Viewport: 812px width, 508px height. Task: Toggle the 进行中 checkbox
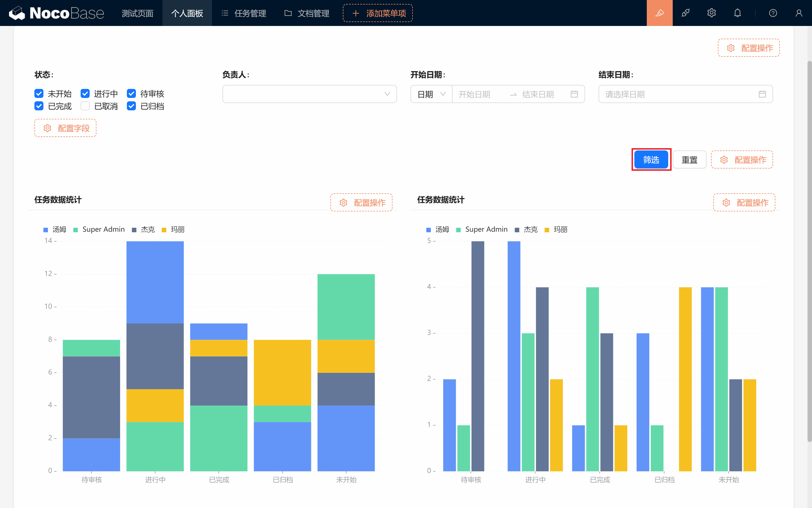pos(85,93)
